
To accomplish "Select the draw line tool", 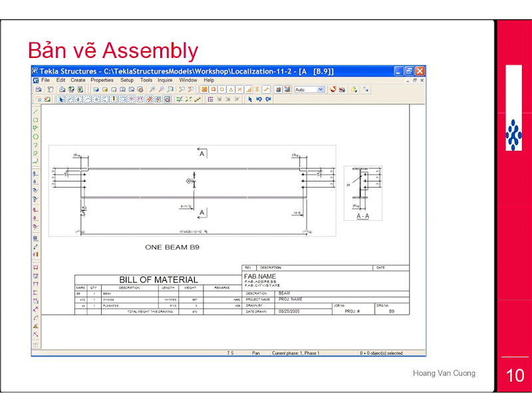I will tap(36, 112).
